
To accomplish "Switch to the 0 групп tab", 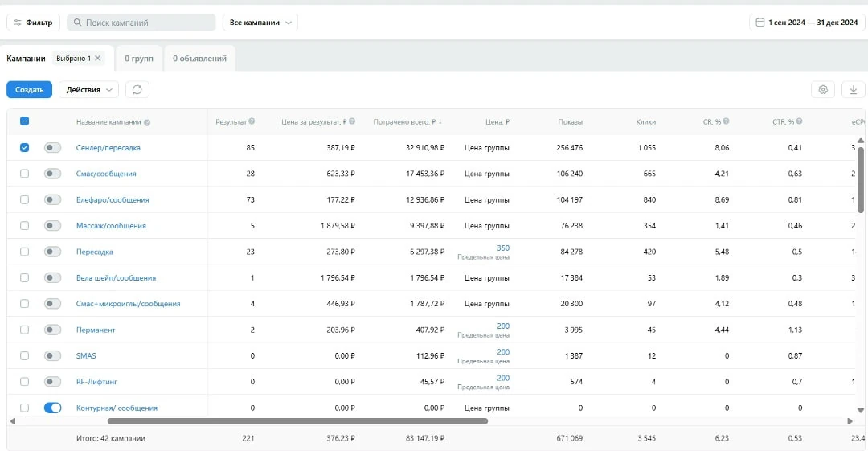I will (139, 58).
